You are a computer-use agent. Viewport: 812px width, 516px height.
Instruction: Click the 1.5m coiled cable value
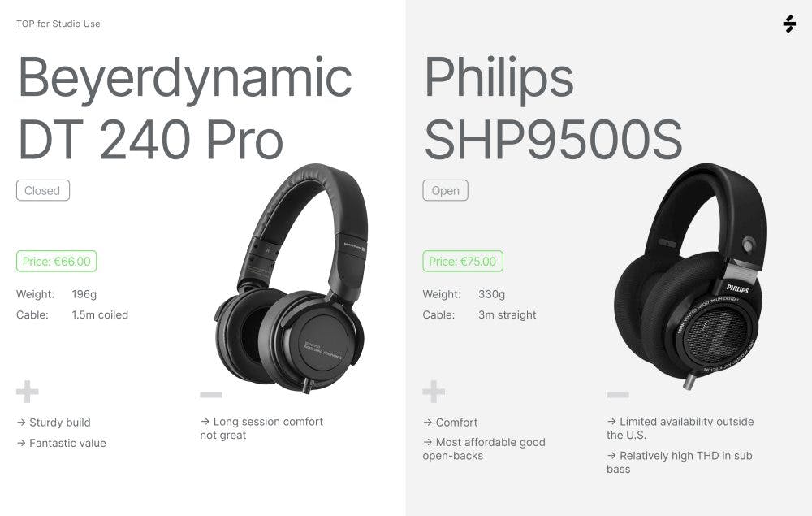pyautogui.click(x=100, y=314)
